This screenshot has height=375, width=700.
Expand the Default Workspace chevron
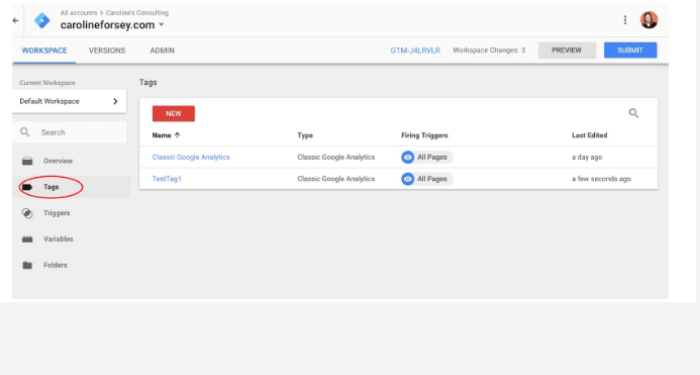pyautogui.click(x=115, y=101)
